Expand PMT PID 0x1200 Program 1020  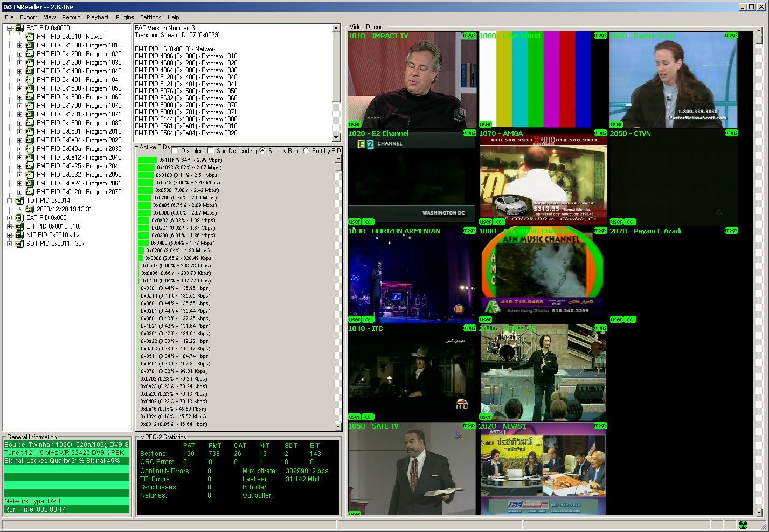(x=19, y=54)
